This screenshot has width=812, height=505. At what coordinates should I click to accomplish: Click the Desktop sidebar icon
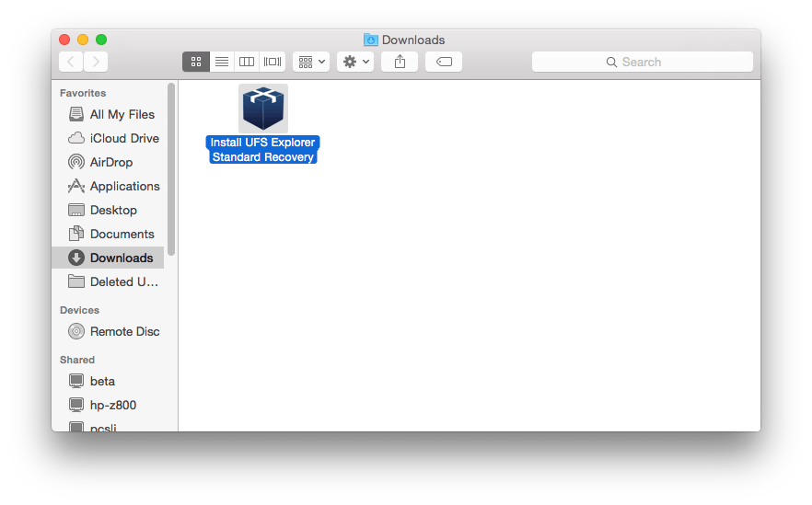76,210
